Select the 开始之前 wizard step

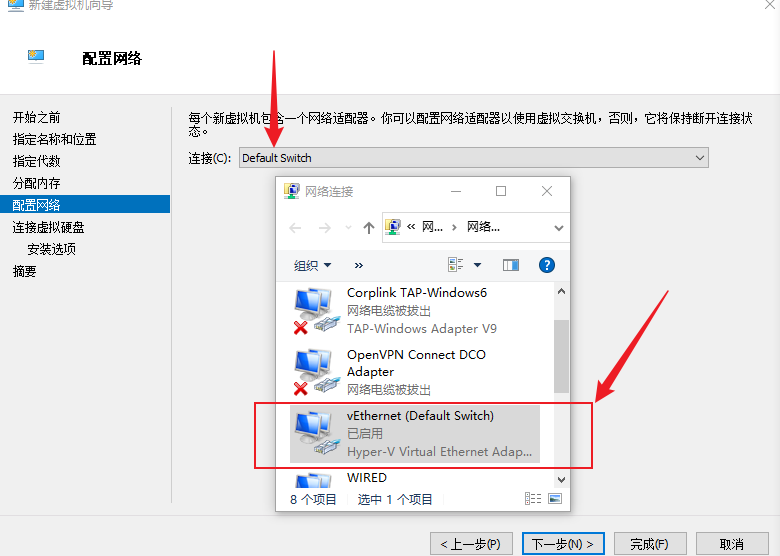pyautogui.click(x=36, y=117)
